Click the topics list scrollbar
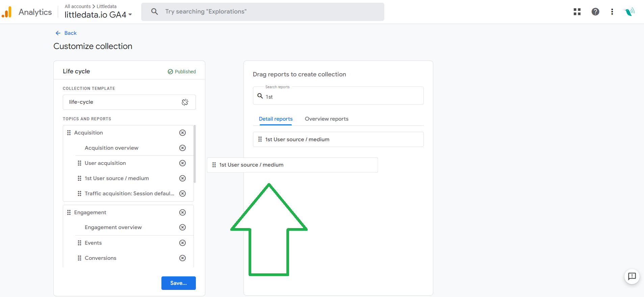 tap(195, 154)
